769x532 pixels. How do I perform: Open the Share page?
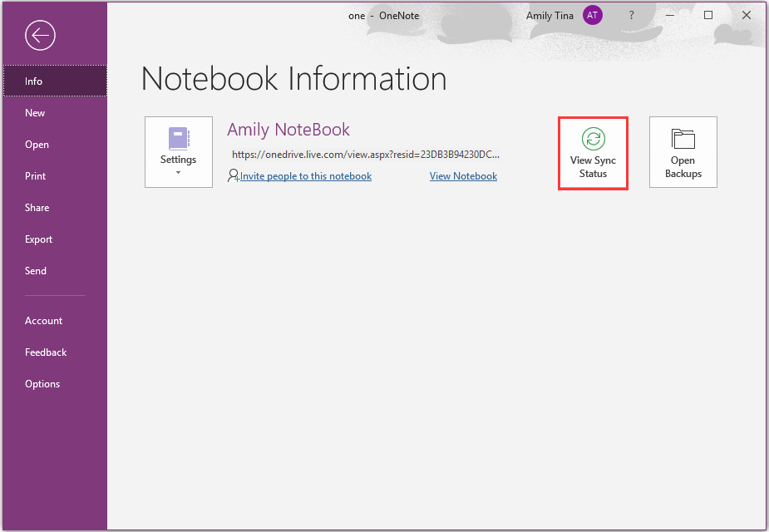click(x=37, y=208)
